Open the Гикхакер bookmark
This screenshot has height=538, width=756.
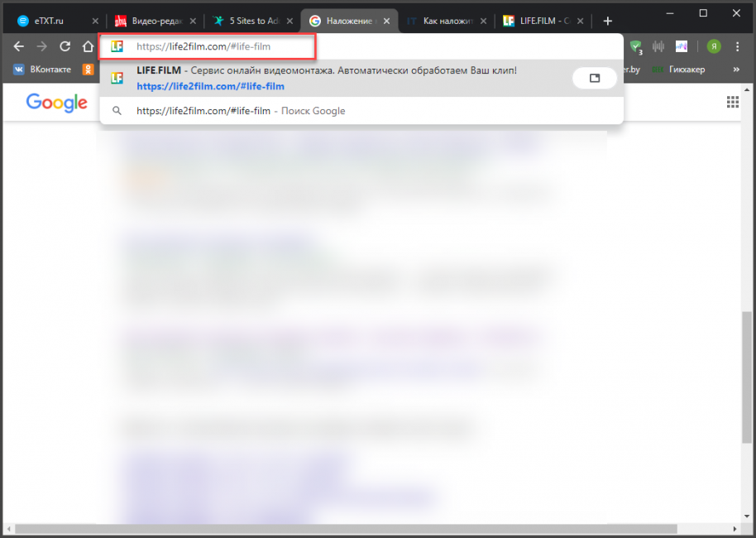678,70
